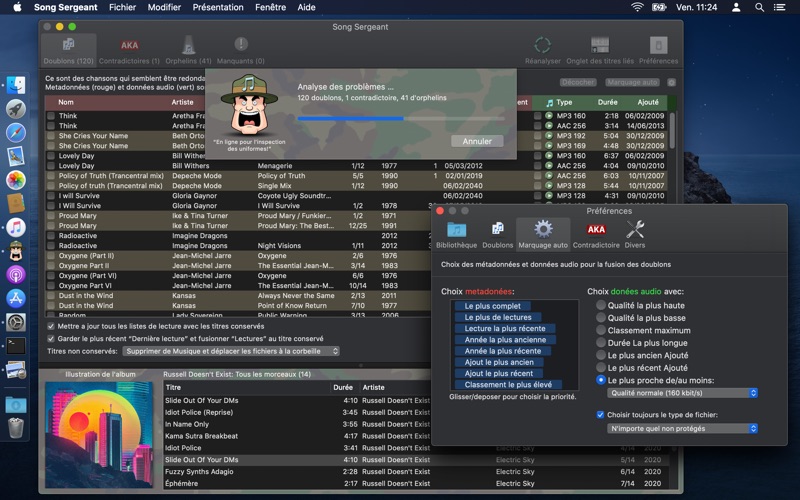
Task: Open the Contradictoires AKA toolbar icon
Action: 129,51
